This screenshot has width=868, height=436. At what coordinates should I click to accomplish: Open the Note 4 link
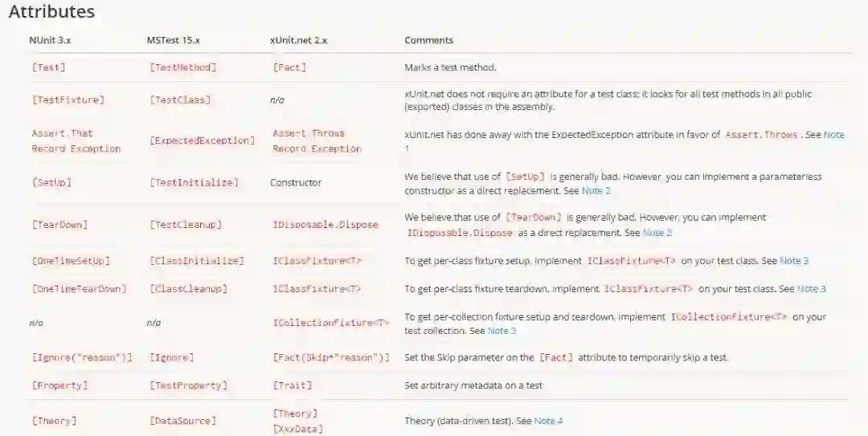coord(548,421)
